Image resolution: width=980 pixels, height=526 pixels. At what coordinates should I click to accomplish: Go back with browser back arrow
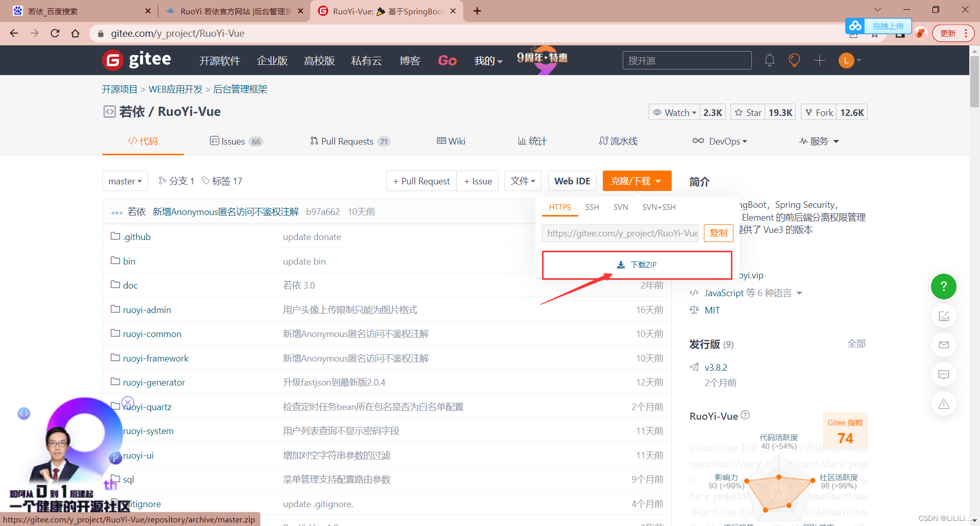(x=14, y=33)
